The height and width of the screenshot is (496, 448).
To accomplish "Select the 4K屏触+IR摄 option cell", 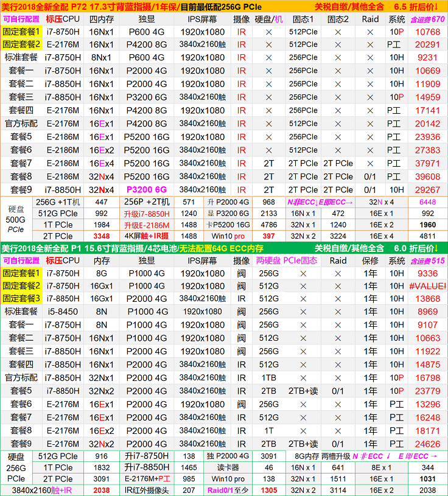I will [x=147, y=236].
